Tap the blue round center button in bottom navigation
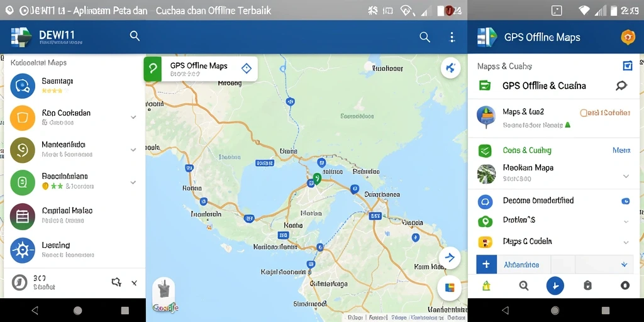Viewport: 644px width, 322px height. [x=555, y=286]
